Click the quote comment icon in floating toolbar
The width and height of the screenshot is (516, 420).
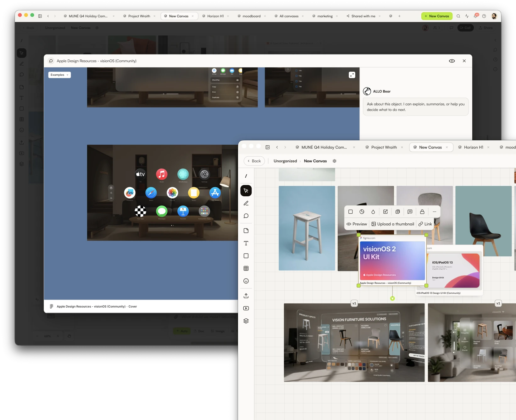410,212
